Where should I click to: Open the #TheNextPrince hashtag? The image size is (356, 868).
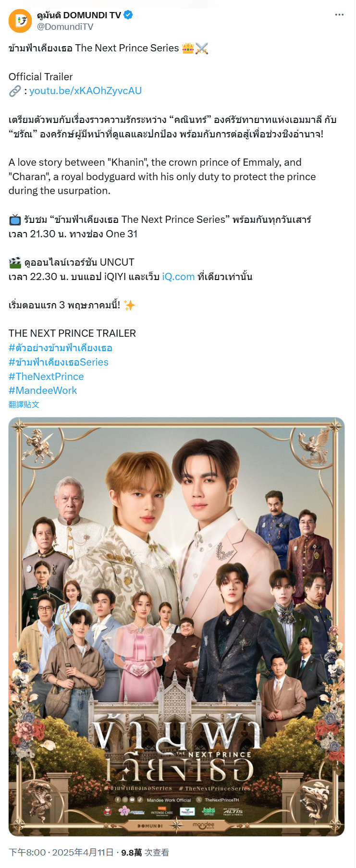[46, 377]
